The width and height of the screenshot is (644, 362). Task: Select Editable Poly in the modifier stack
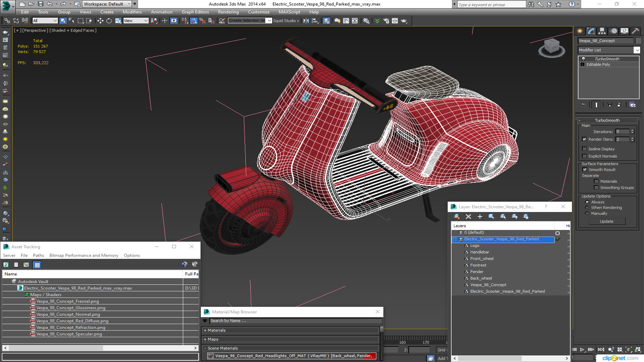pos(598,65)
